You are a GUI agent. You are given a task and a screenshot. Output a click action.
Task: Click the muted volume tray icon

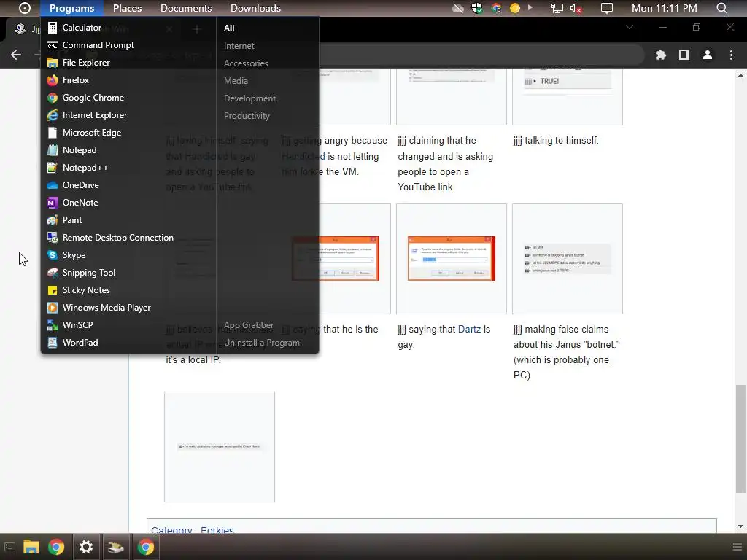coord(576,8)
